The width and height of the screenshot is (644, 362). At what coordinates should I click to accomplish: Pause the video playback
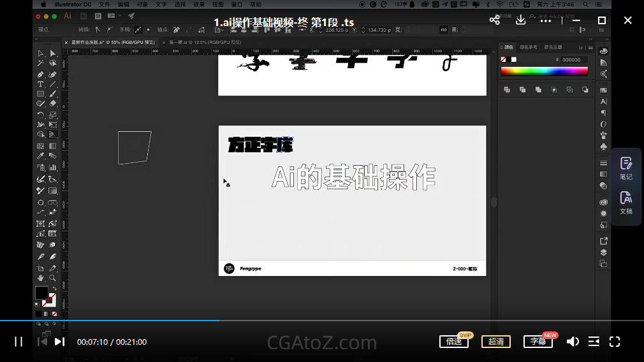(18, 342)
